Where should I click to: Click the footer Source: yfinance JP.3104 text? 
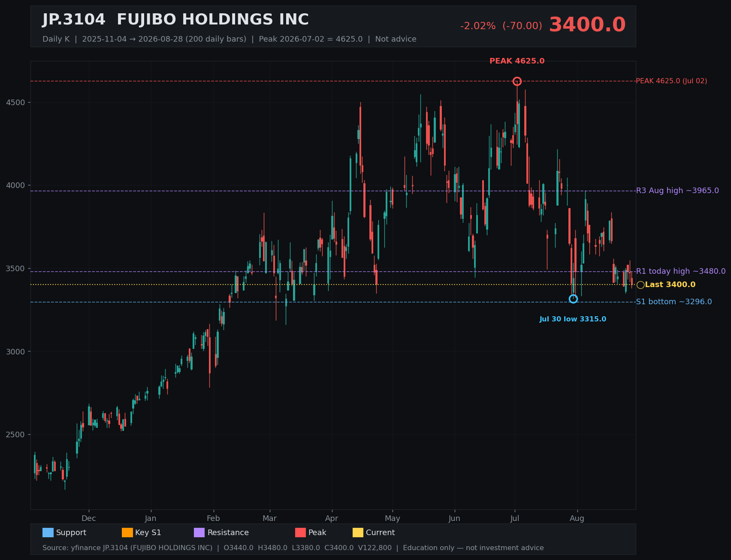pyautogui.click(x=127, y=548)
